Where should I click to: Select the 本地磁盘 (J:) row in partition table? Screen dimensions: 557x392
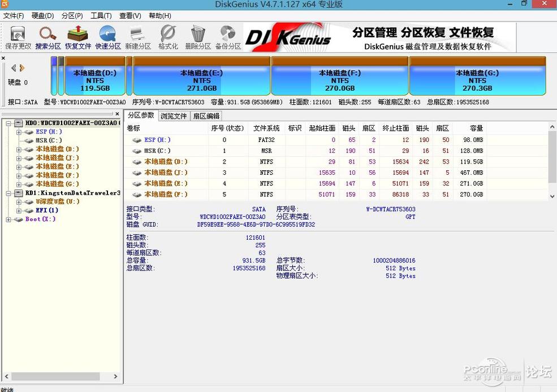click(305, 173)
